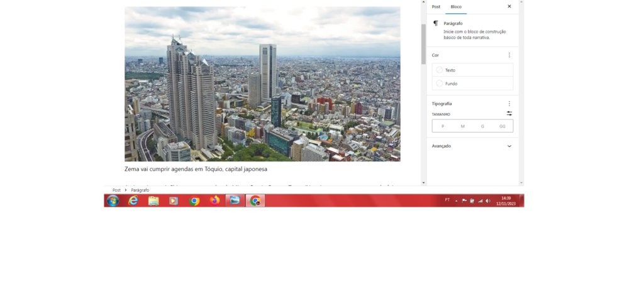The width and height of the screenshot is (644, 306).
Task: Switch to the Post tab
Action: [x=436, y=6]
